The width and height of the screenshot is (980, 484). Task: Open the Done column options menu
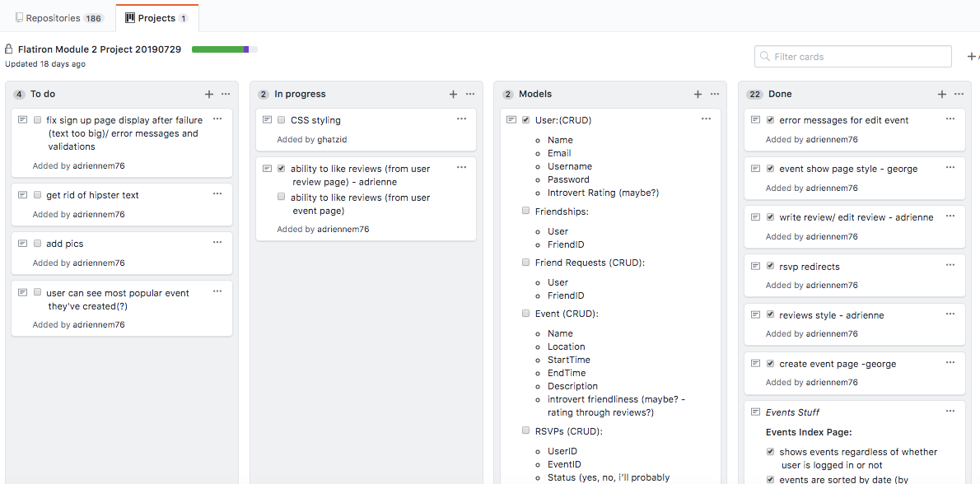959,94
